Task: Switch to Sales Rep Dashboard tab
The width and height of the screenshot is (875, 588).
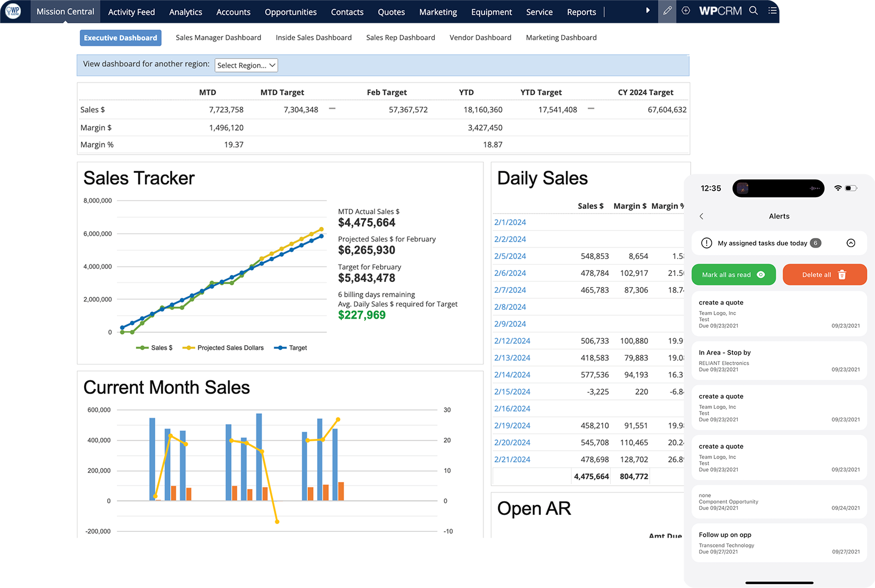Action: click(x=400, y=38)
